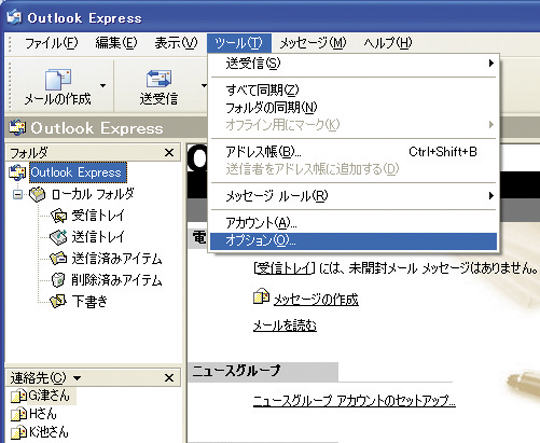The height and width of the screenshot is (443, 540).
Task: Select 送信済みアイテム folder label
Action: (117, 258)
